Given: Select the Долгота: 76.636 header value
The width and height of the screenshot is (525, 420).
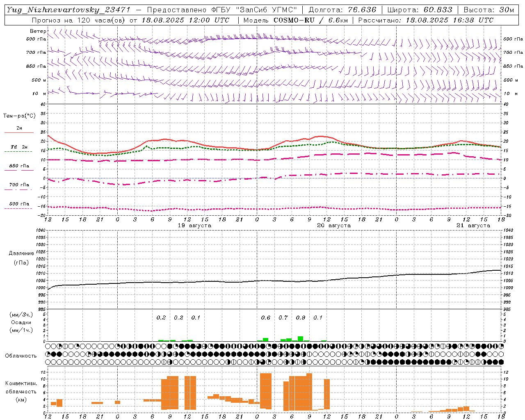Looking at the screenshot, I should [x=342, y=10].
